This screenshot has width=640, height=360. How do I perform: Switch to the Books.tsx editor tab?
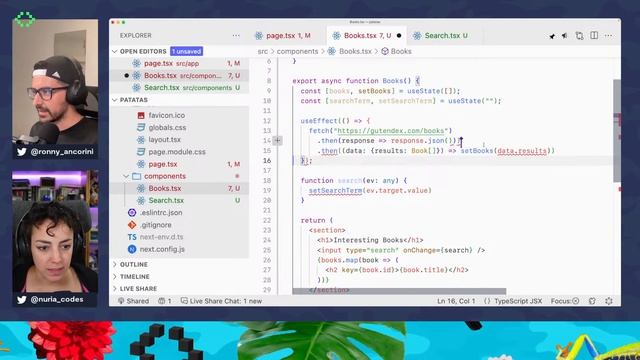[x=367, y=36]
